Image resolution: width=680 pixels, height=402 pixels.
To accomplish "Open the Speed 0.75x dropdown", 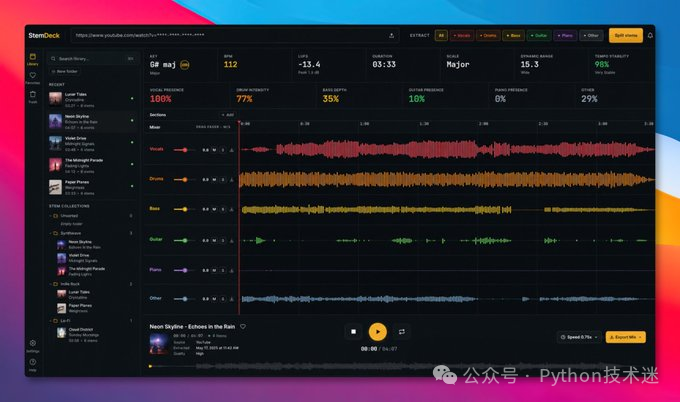I will pos(579,337).
